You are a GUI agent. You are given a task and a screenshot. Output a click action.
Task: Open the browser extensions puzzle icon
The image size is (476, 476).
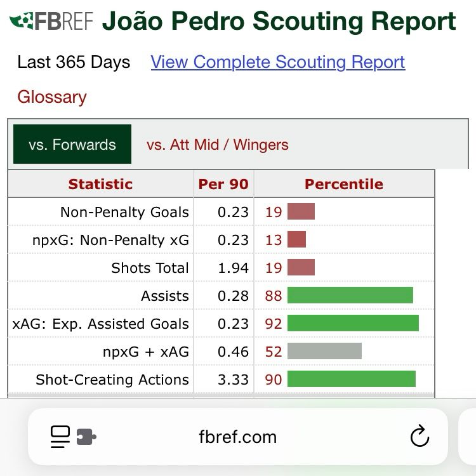(86, 437)
